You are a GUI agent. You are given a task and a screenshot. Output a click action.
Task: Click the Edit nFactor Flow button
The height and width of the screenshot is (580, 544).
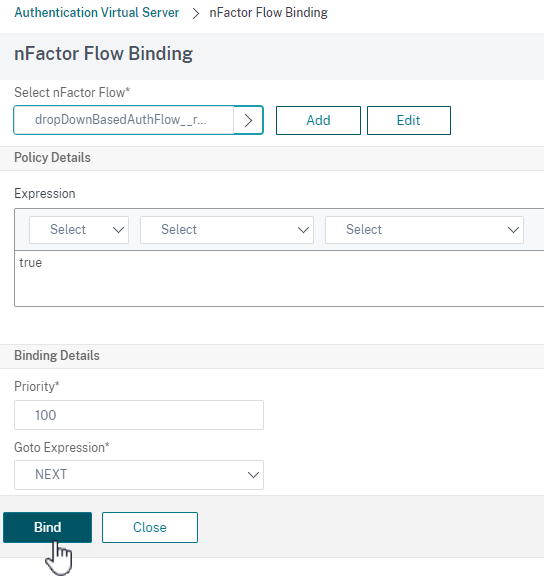409,121
